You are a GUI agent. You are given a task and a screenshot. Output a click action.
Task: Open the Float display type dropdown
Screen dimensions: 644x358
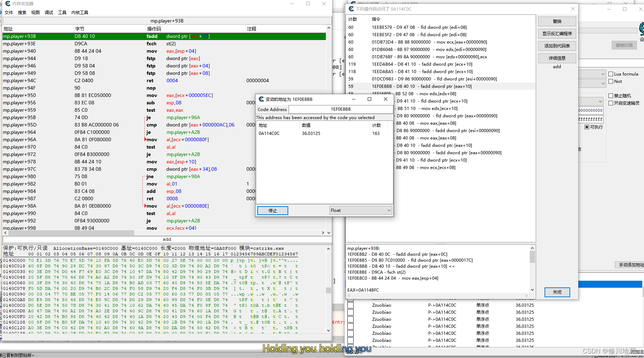(x=361, y=210)
